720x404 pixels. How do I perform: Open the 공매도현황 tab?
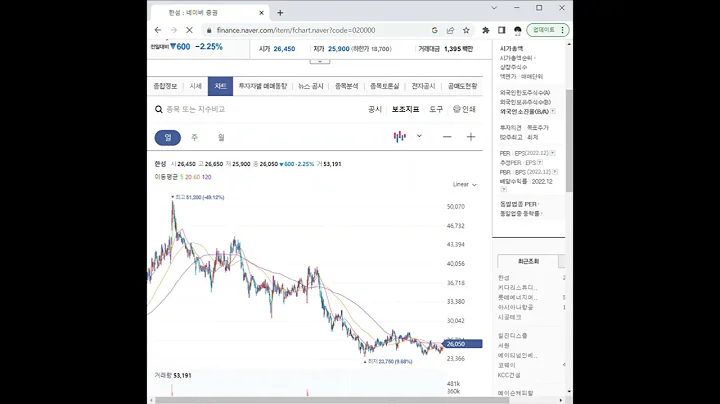tap(462, 86)
